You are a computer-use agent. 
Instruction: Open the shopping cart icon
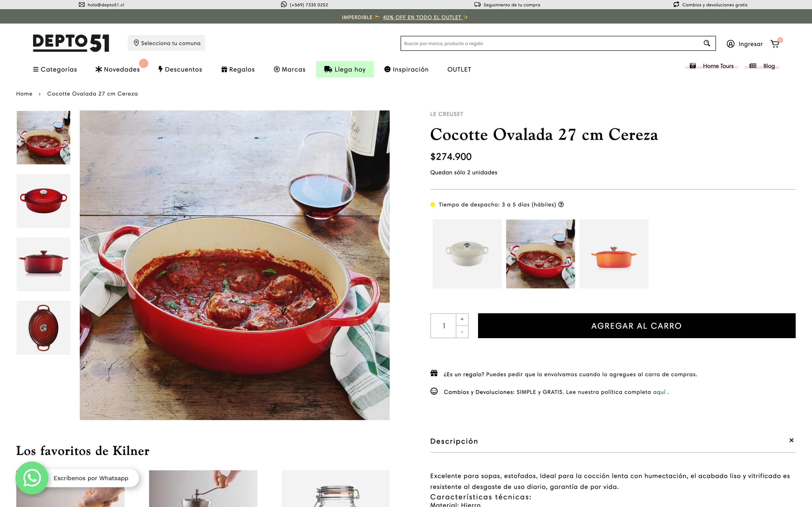[775, 44]
